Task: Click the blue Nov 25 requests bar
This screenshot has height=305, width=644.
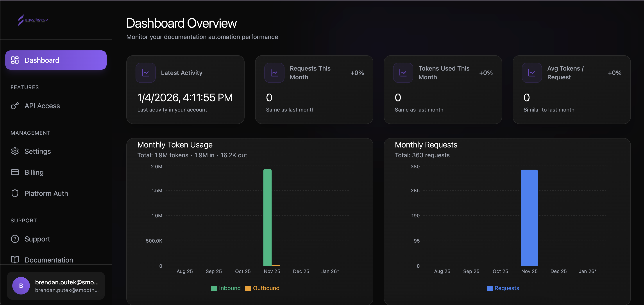Action: click(529, 217)
